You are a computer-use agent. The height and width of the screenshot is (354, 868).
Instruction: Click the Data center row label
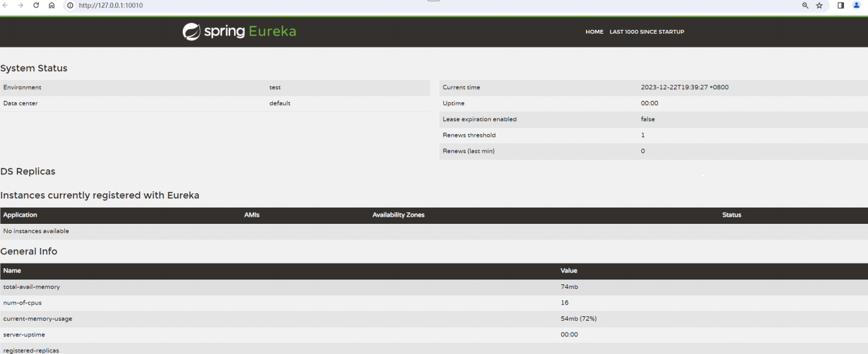click(20, 103)
